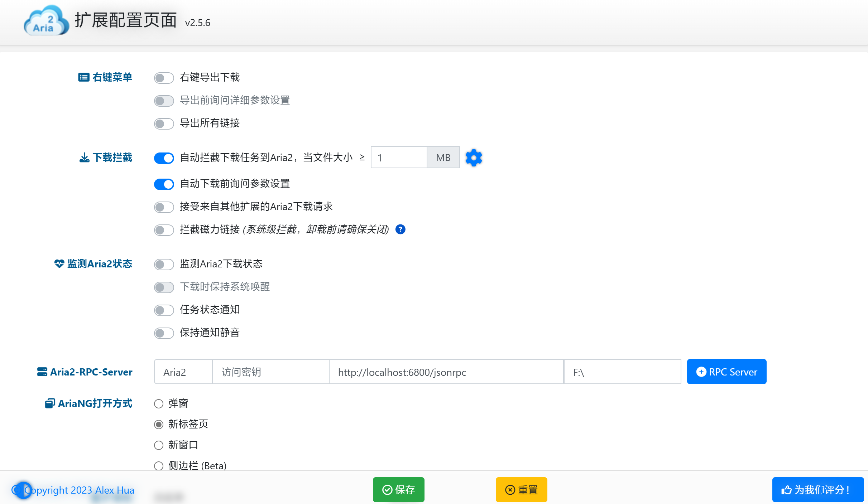Enable the 右键导出下载 toggle
Viewport: 868px width, 504px height.
(x=164, y=78)
